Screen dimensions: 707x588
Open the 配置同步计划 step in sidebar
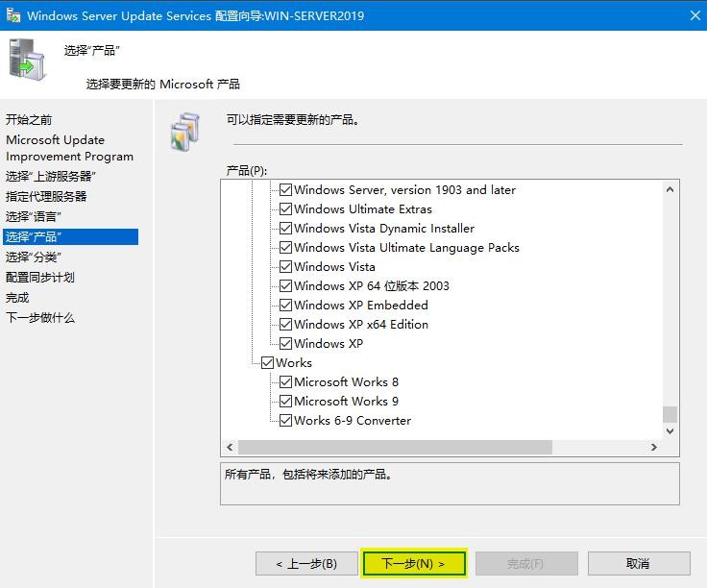39,277
